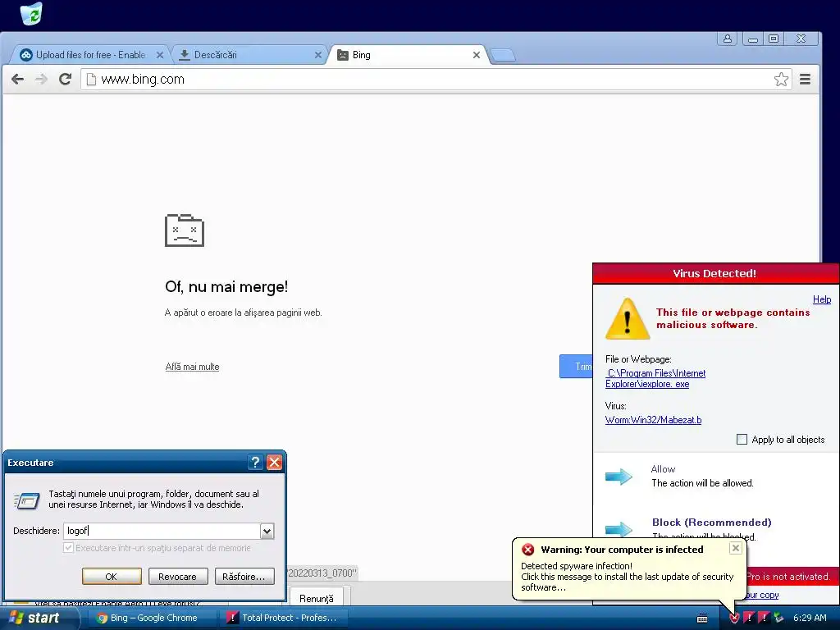The width and height of the screenshot is (840, 630).
Task: Select Total Protect taskbar item
Action: point(284,618)
